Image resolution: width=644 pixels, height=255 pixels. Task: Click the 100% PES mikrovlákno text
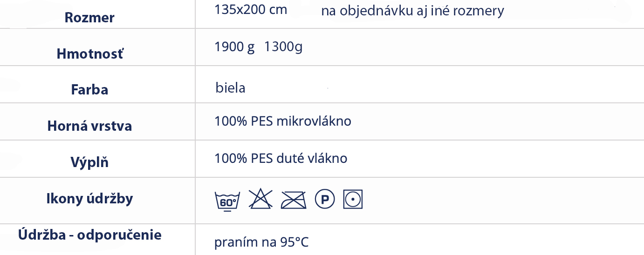pyautogui.click(x=283, y=121)
